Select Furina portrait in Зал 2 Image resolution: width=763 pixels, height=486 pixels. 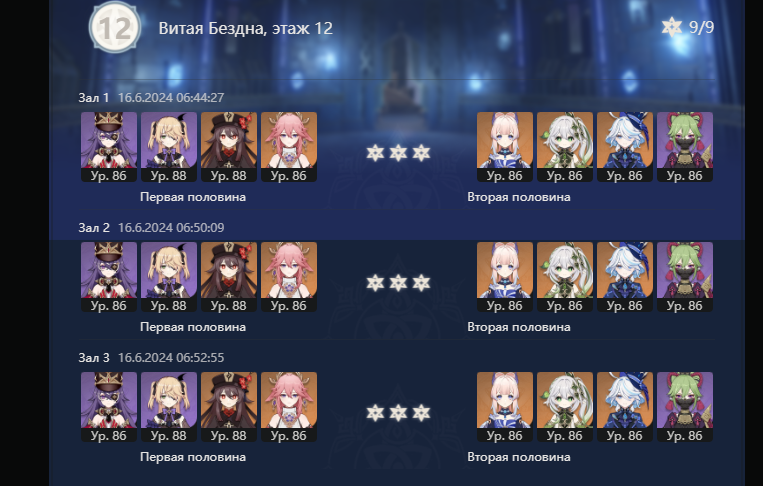coord(625,277)
